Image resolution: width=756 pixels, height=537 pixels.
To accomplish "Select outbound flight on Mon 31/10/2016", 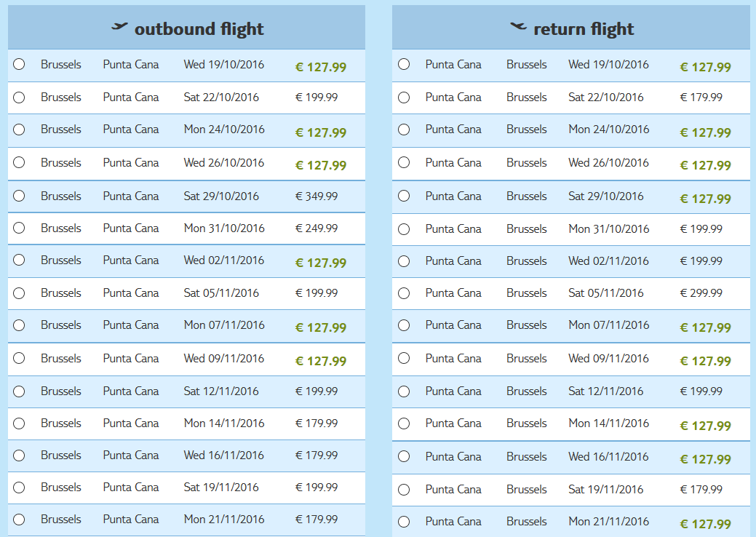I will [19, 228].
